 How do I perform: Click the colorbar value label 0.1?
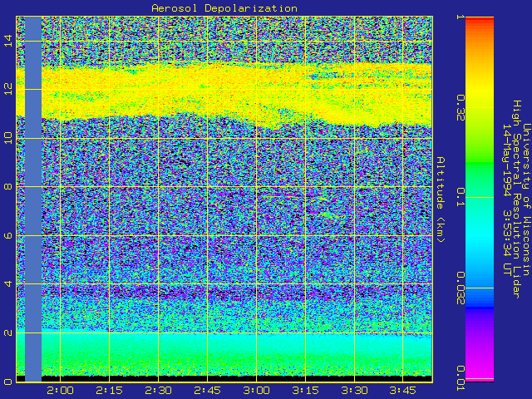(460, 197)
